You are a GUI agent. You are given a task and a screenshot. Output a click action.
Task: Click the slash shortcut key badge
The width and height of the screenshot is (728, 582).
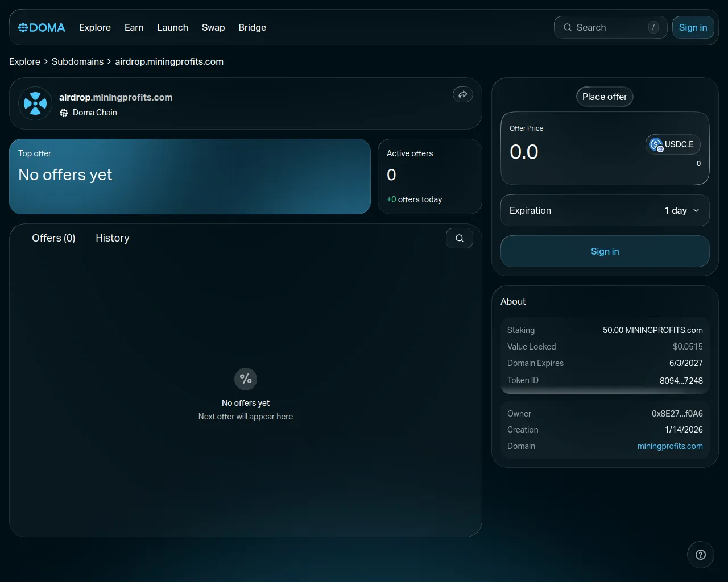[653, 27]
